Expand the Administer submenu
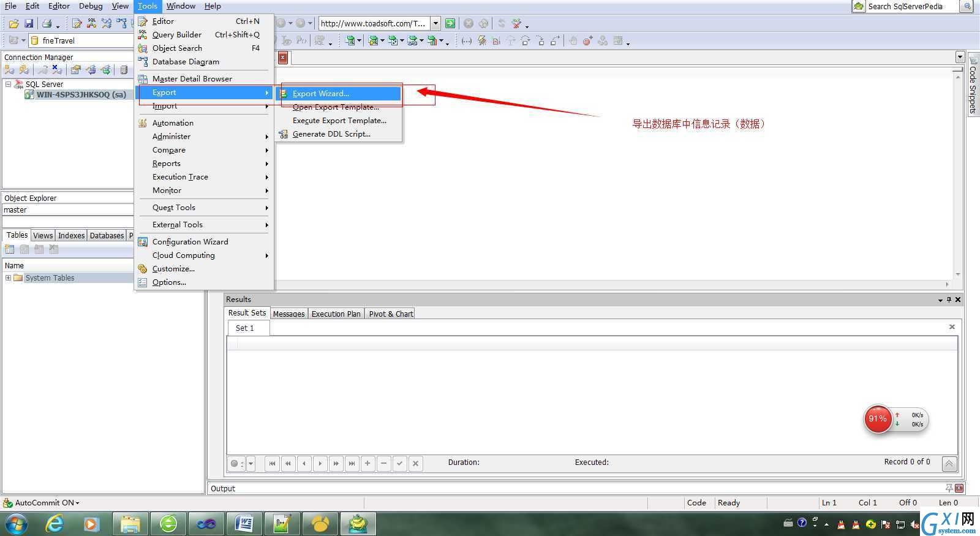 [x=205, y=137]
